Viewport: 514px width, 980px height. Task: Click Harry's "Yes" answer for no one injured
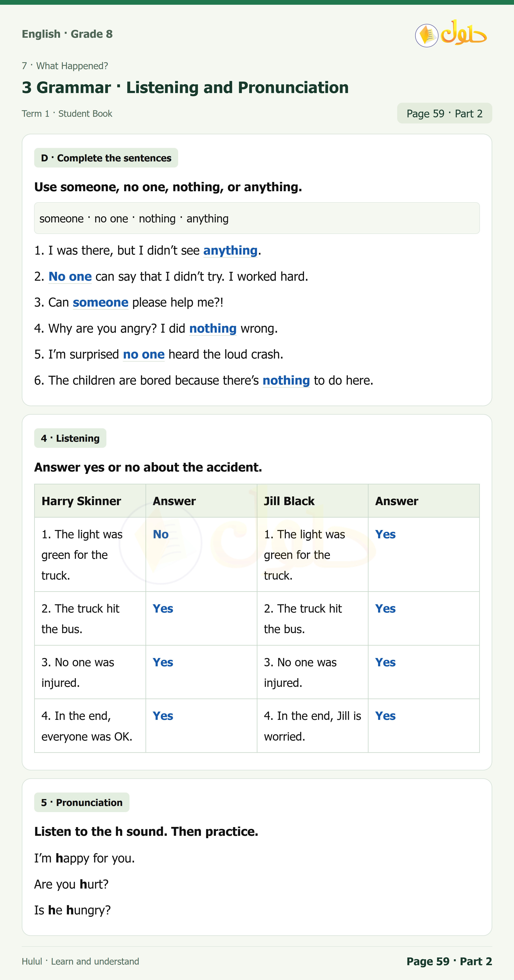(163, 662)
